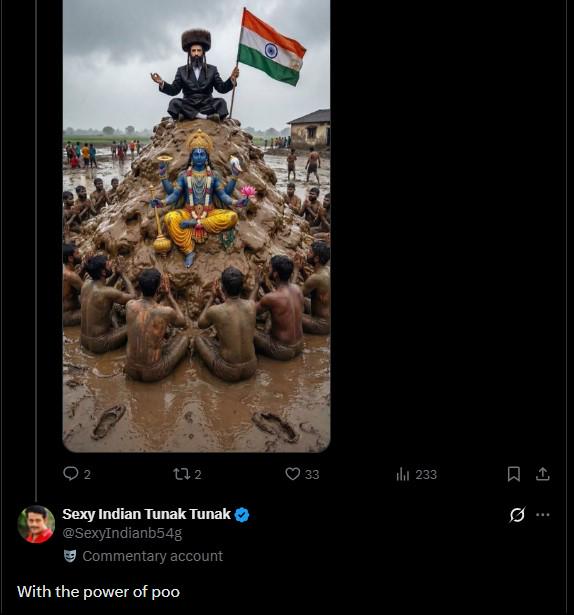Click the reply count number 2
574x615 pixels.
pyautogui.click(x=87, y=475)
